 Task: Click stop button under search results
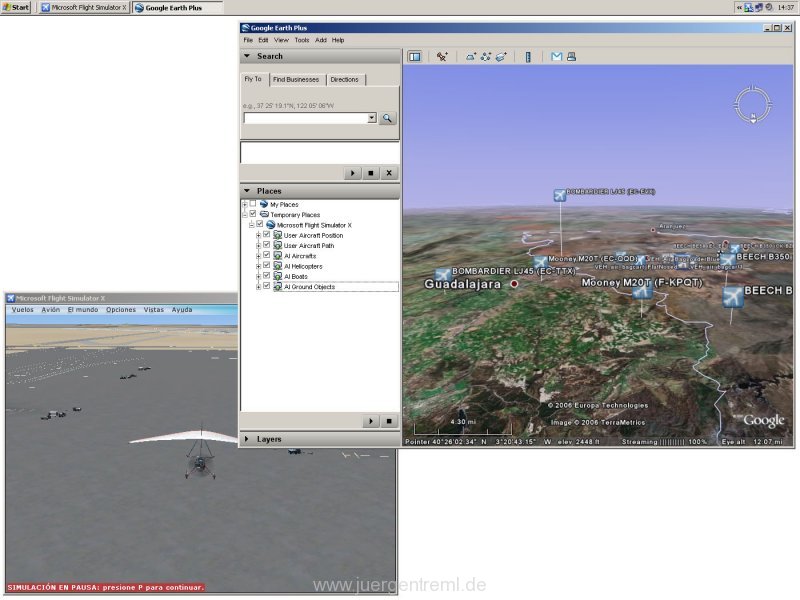coord(371,173)
